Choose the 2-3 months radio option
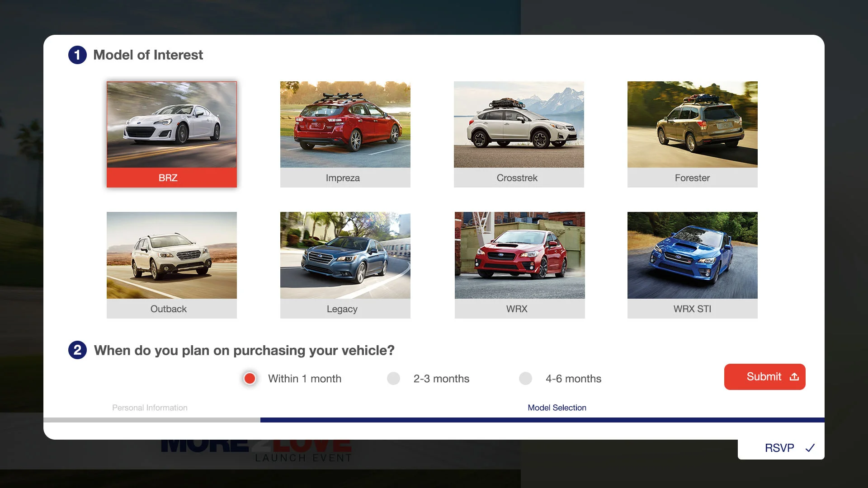 point(393,379)
